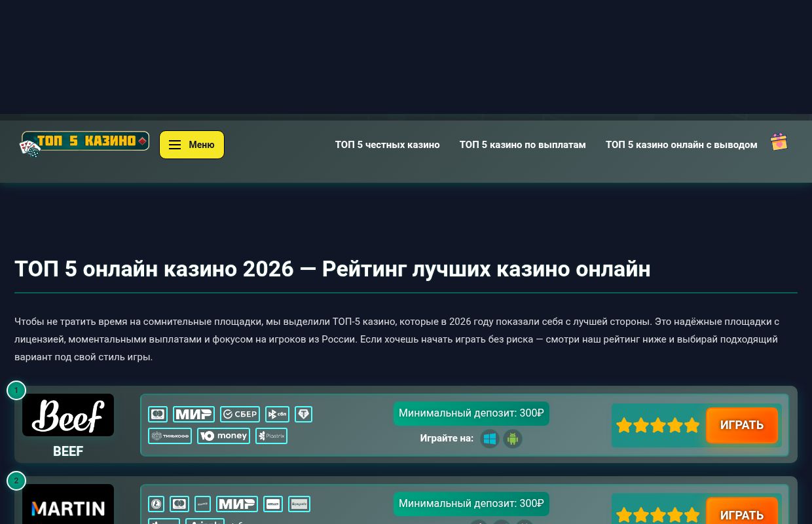Open ТОП 5 казино онлайн с выводом
The width and height of the screenshot is (812, 524).
coord(681,145)
